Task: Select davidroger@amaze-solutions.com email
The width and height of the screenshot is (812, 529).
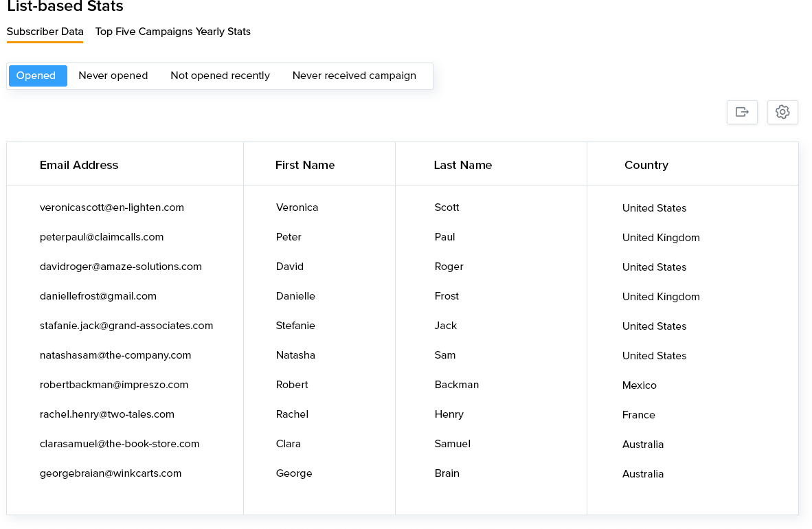Action: [x=121, y=267]
